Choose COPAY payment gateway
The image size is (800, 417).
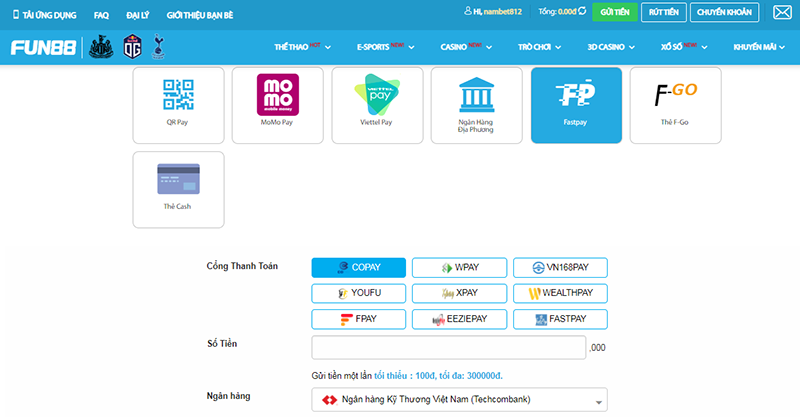pos(359,267)
